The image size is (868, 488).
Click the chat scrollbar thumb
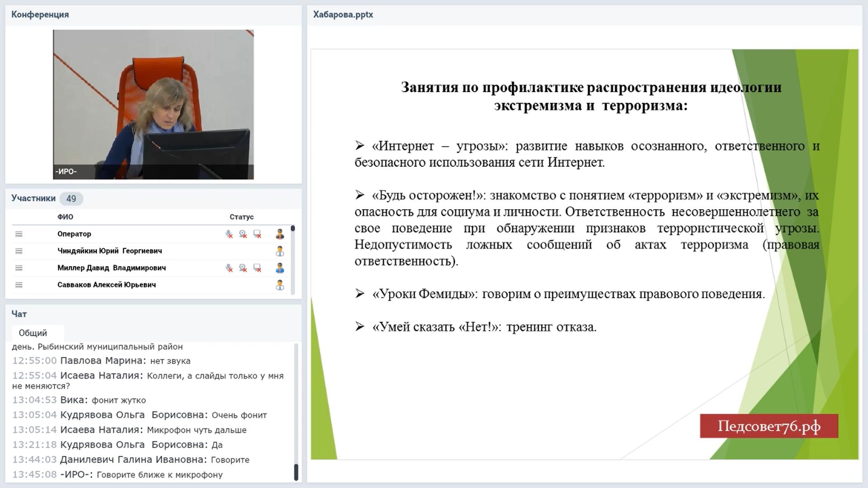click(296, 472)
